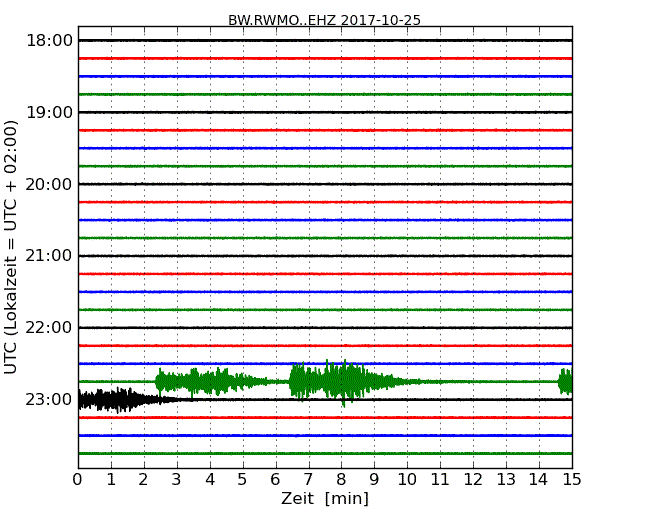This screenshot has height=520, width=650.
Task: Click the x-axis tick label 4
Action: 210,479
